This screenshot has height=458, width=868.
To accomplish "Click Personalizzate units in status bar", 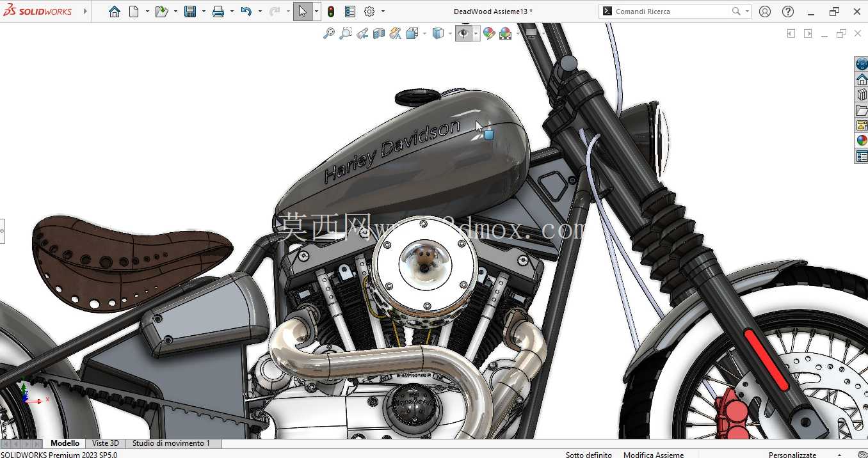I will (792, 455).
